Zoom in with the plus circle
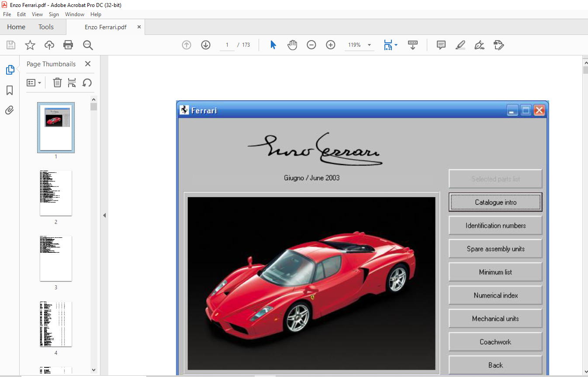The image size is (588, 377). click(x=331, y=45)
